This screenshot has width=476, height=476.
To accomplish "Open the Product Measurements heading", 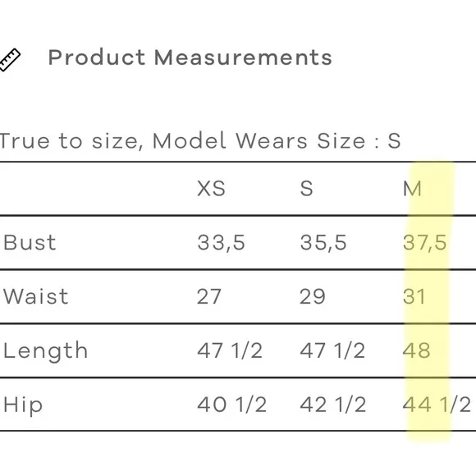I will tap(190, 57).
